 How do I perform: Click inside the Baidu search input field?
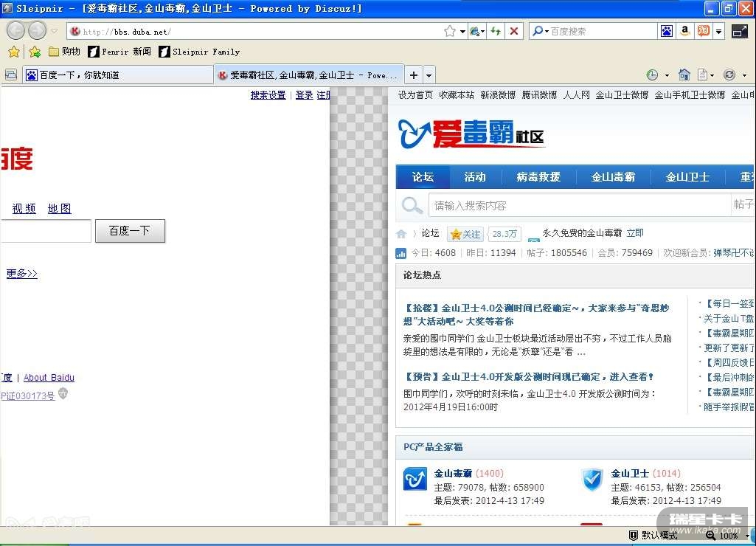click(45, 230)
